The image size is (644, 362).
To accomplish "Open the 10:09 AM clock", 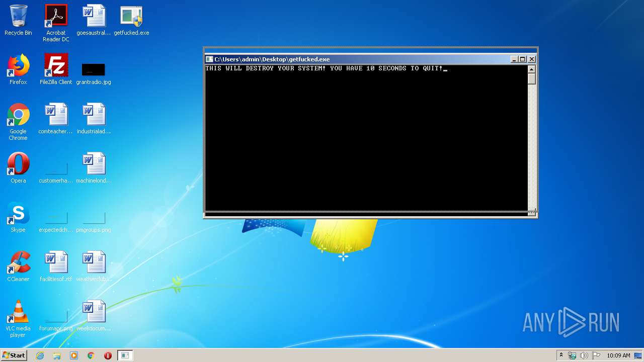I will pyautogui.click(x=618, y=355).
